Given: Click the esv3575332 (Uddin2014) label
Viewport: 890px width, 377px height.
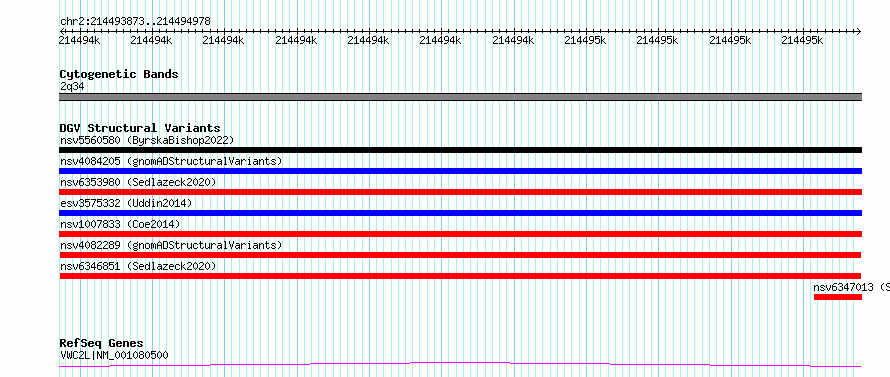Looking at the screenshot, I should (x=126, y=203).
